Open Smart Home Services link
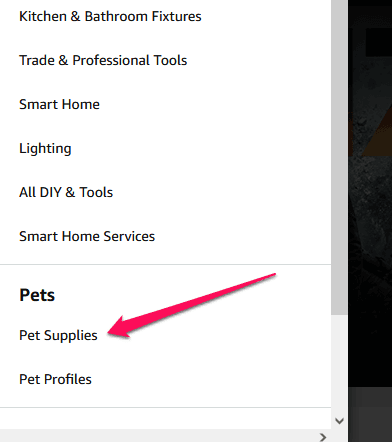Screen dimensions: 392x442 pyautogui.click(x=87, y=236)
